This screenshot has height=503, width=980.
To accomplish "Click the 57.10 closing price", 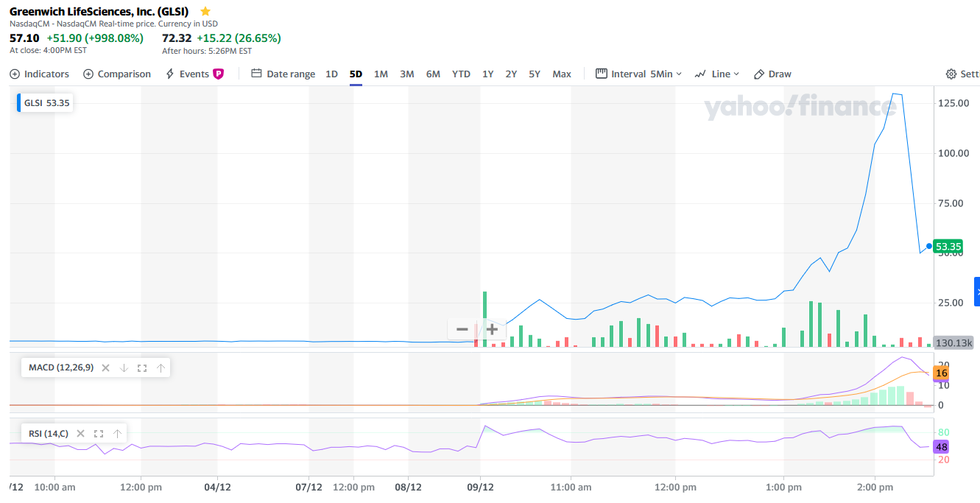I will (x=24, y=38).
